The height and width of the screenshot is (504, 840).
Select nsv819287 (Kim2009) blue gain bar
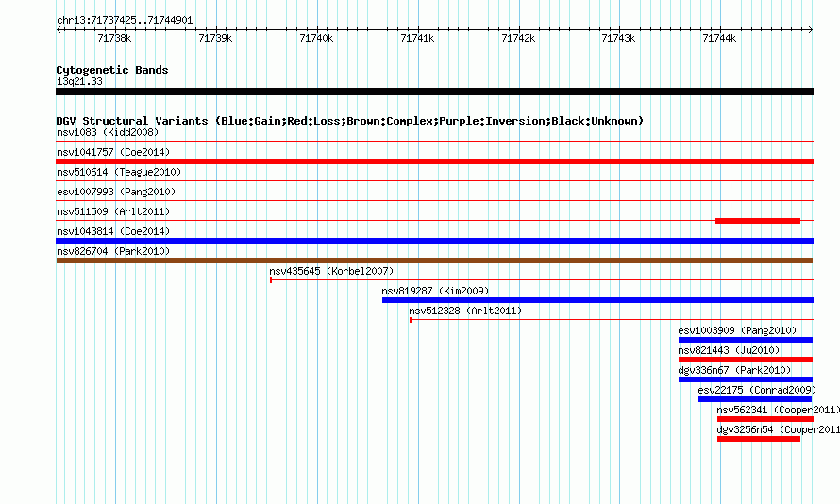click(597, 300)
